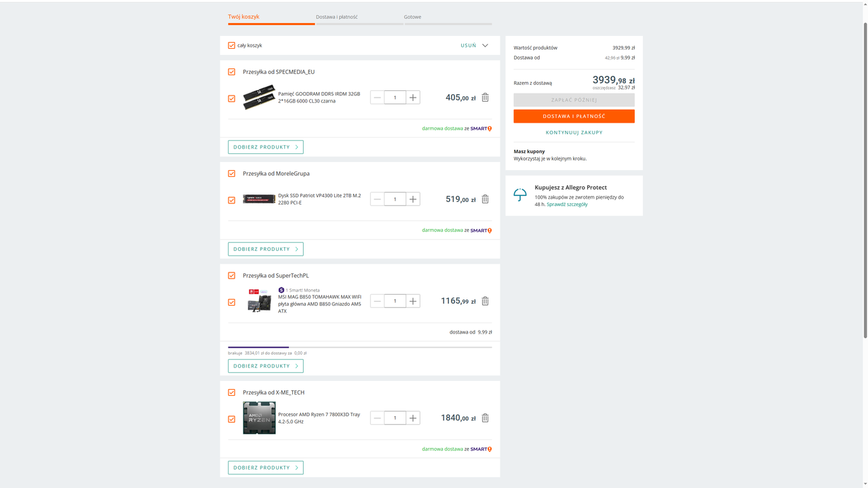Increase GOODRAM memory quantity with the plus button
The image size is (868, 488).
(412, 98)
